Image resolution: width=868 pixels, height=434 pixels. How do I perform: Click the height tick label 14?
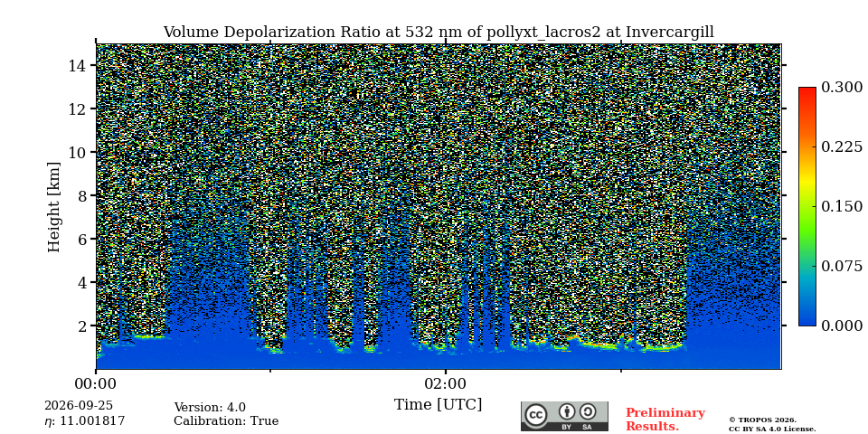pyautogui.click(x=77, y=65)
